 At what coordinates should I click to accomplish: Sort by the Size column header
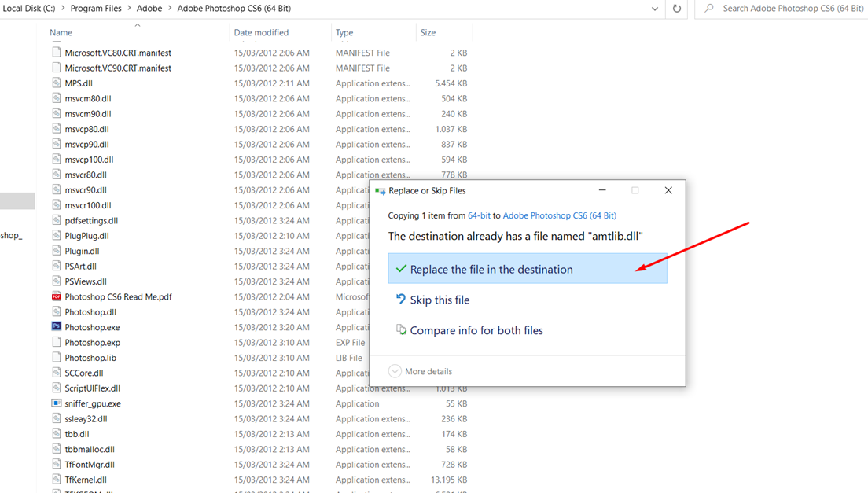[428, 33]
